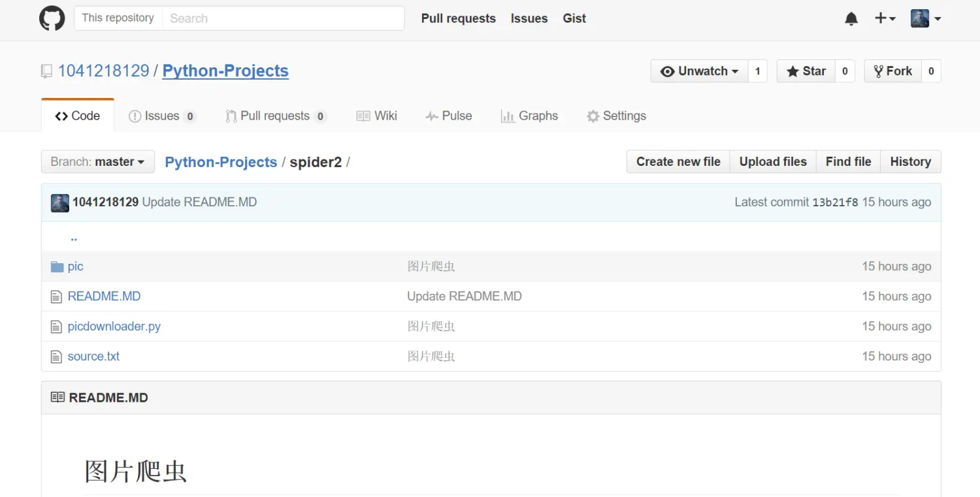Open committer 1041218129 in the commit bar
The image size is (980, 497).
click(105, 202)
